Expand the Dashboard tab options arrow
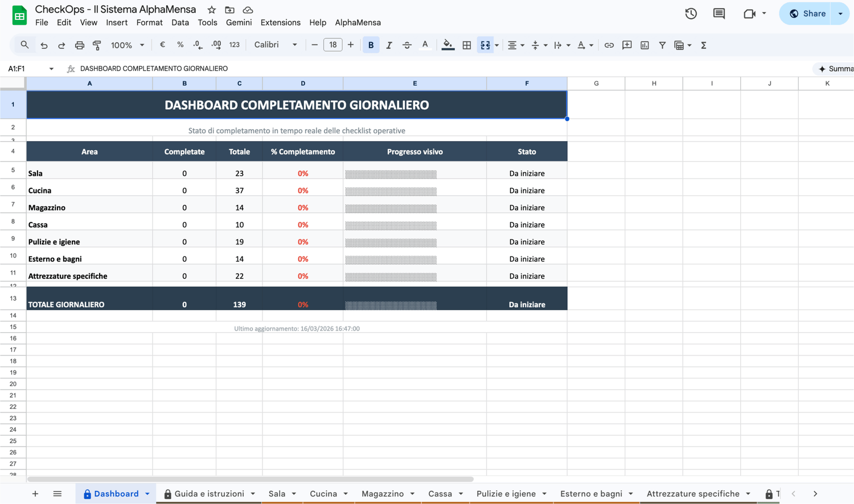 [147, 494]
